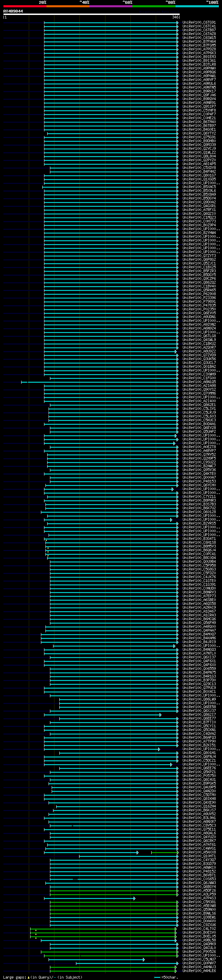222x980 pixels.
Task: Select hit UniRef100_A7PDZ8
Action: tap(199, 49)
